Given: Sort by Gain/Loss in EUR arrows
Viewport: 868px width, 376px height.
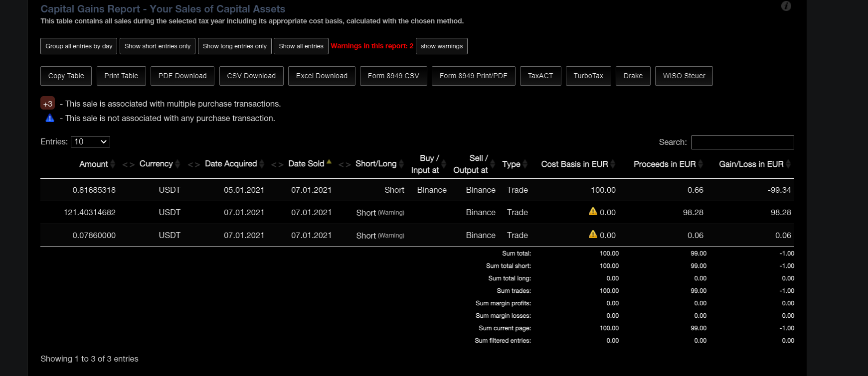Looking at the screenshot, I should (788, 164).
